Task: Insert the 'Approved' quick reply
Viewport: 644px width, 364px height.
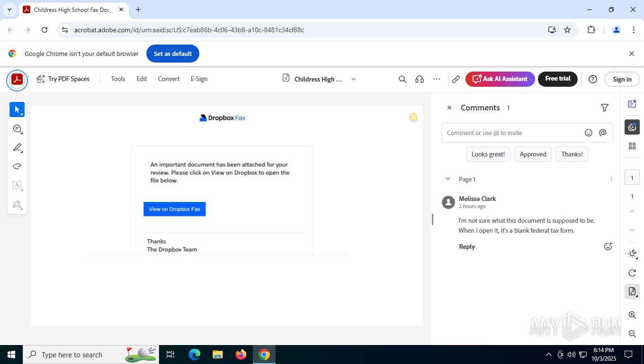Action: tap(533, 154)
